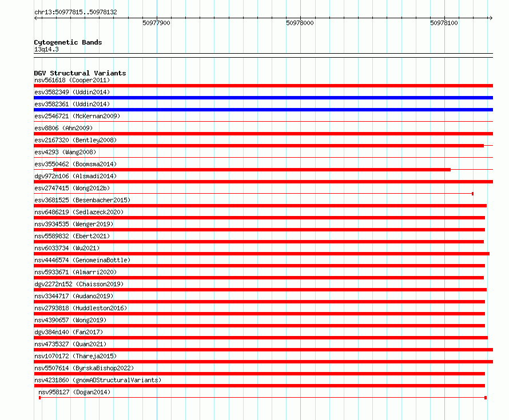Open the esv2546721 (McKernan2009) variant label

[x=77, y=116]
